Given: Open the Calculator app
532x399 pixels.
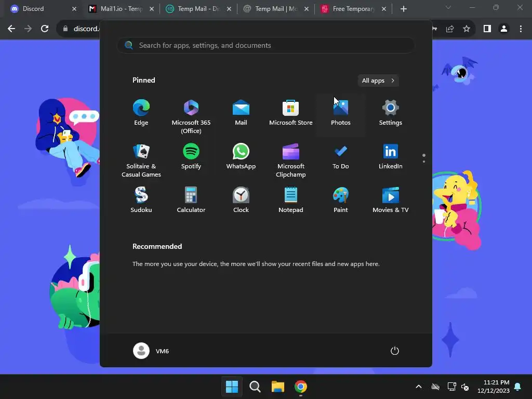Looking at the screenshot, I should click(x=191, y=200).
